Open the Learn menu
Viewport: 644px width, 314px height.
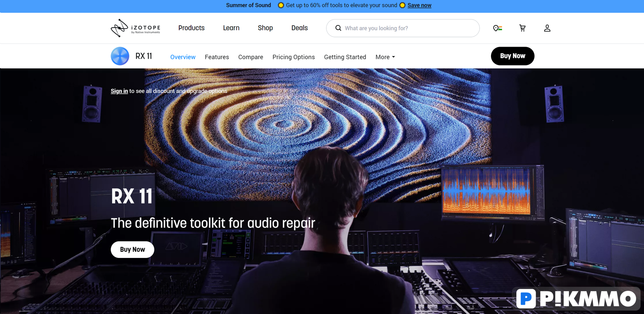coord(231,28)
